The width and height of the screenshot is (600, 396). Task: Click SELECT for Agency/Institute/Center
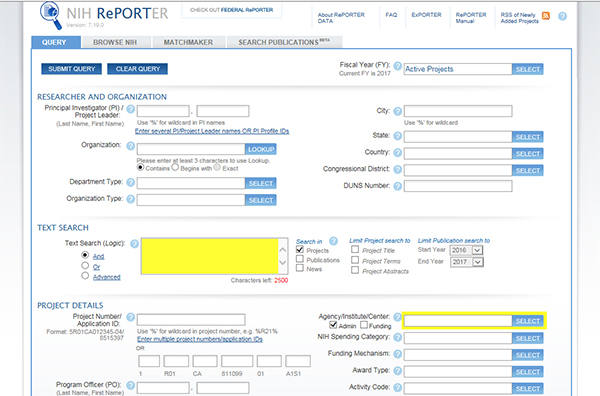(x=527, y=321)
